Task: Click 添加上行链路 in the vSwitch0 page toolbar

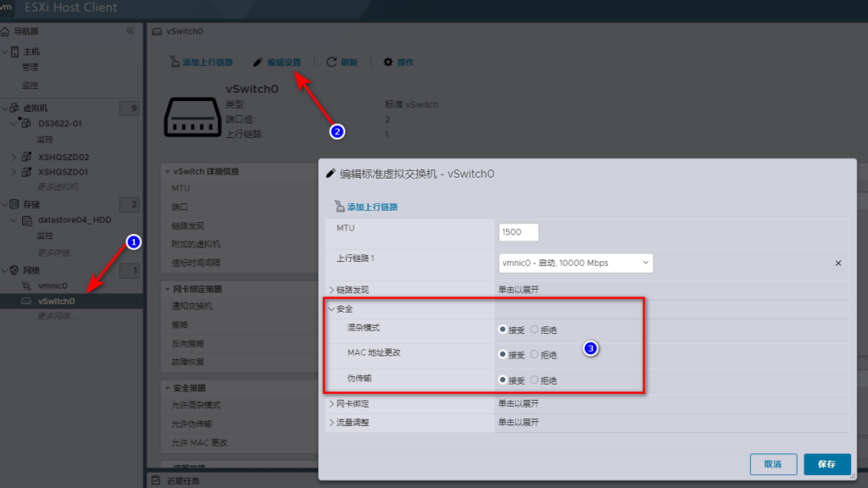Action: point(202,62)
